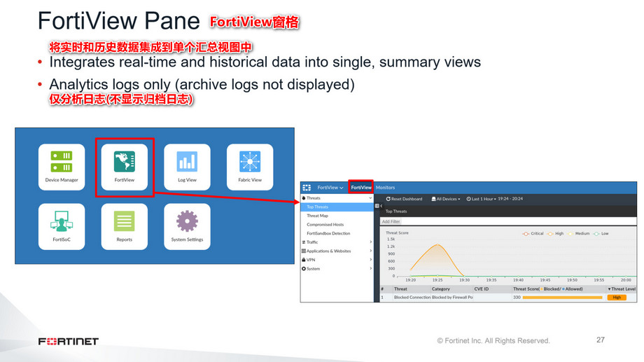Open the Log View tile
Screen dimensions: 644x362
click(188, 167)
